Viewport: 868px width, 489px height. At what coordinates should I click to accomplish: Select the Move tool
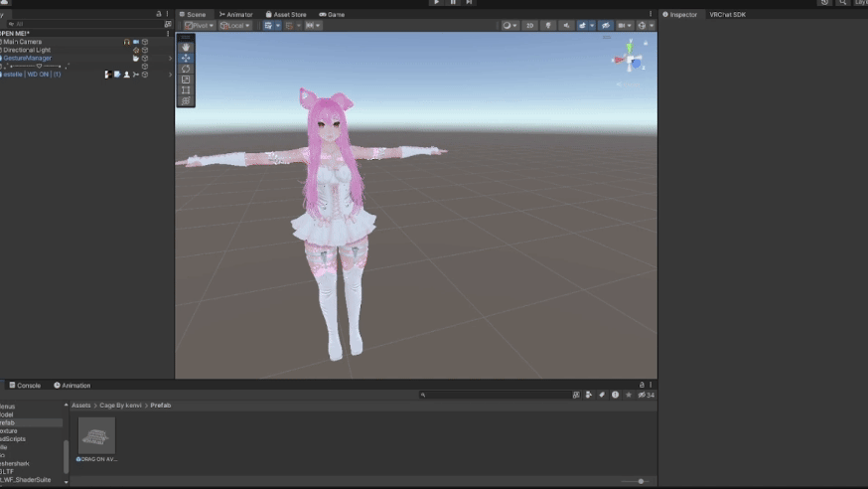click(186, 59)
